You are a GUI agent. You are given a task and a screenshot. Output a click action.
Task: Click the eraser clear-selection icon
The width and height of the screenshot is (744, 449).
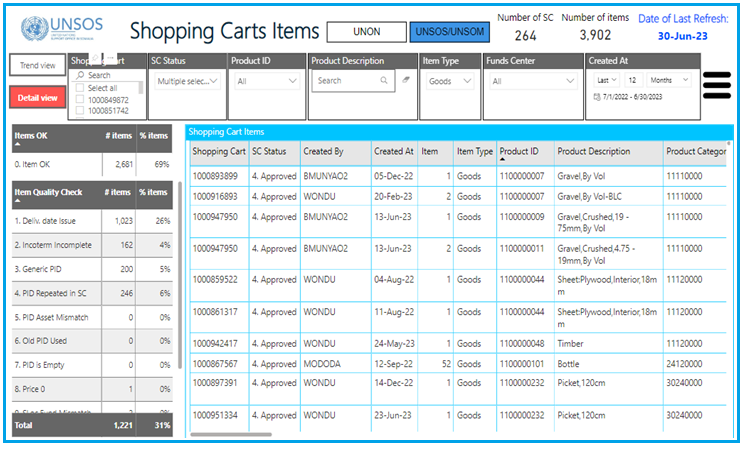(x=406, y=80)
